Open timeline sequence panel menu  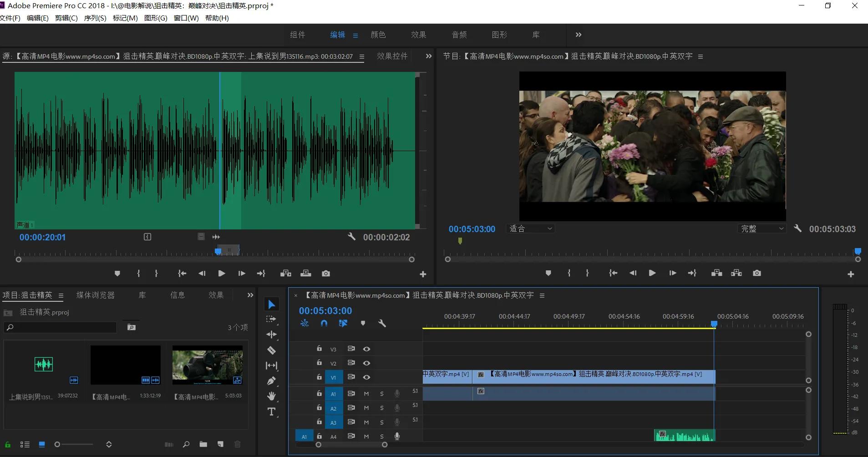pos(542,296)
